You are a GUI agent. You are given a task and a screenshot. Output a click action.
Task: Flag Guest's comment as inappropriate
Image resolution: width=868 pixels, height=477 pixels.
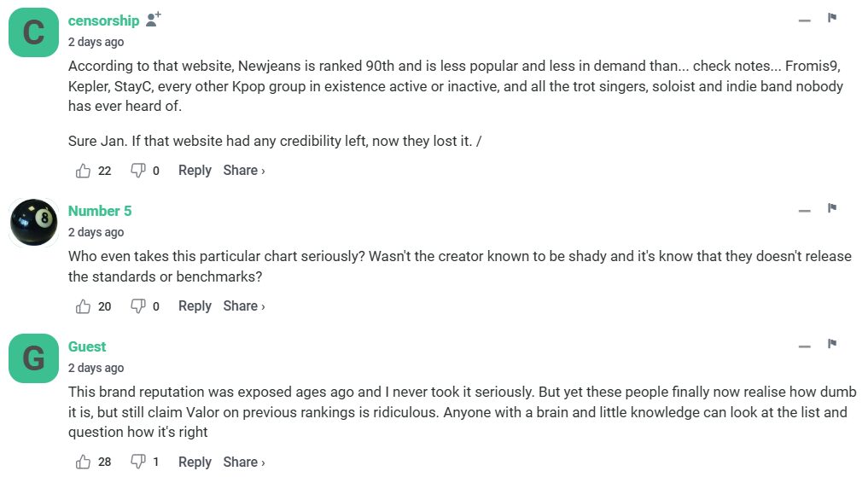[832, 344]
